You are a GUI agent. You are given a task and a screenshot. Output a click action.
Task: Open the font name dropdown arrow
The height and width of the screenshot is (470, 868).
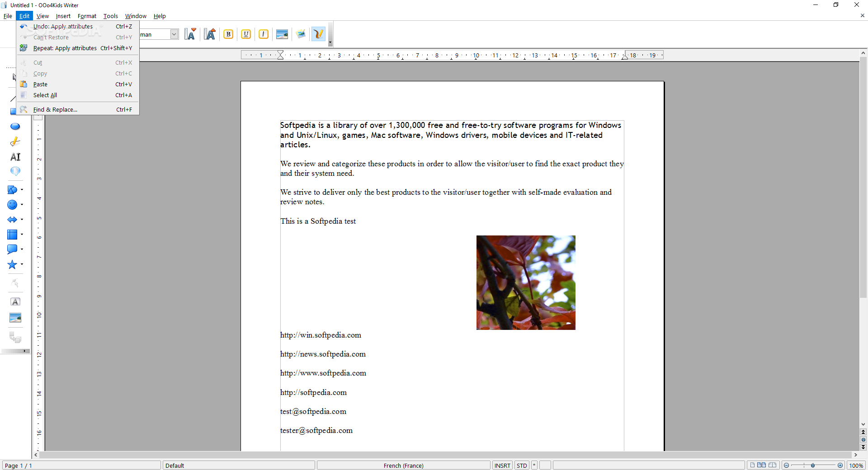point(175,34)
